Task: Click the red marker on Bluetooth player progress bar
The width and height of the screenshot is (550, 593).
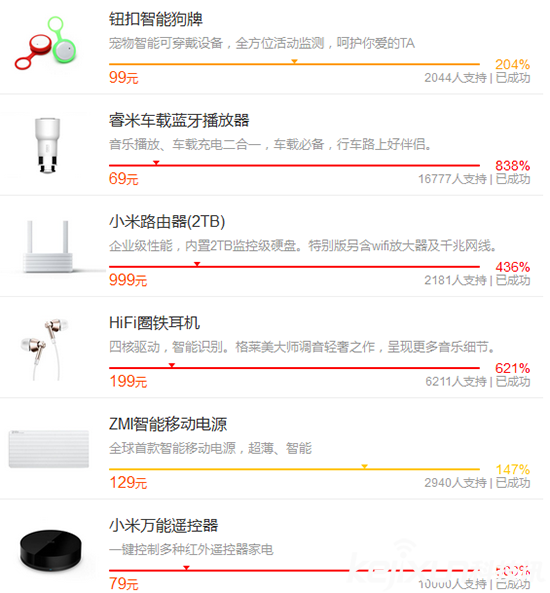Action: (156, 163)
